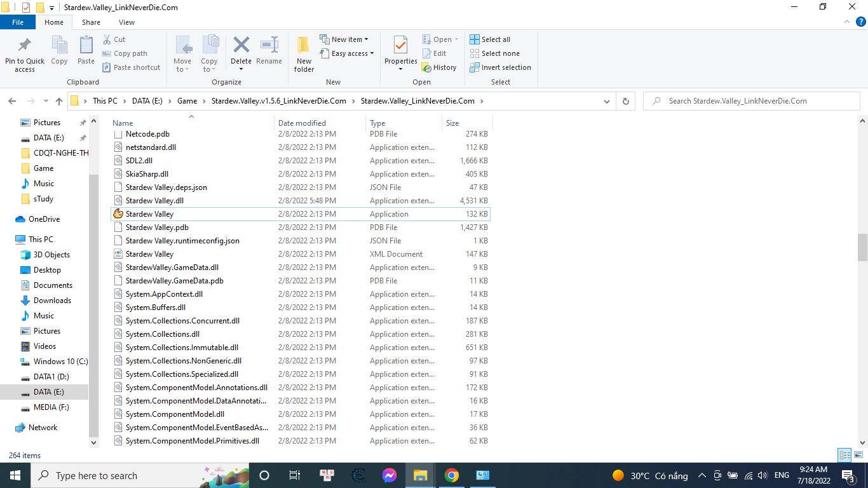The image size is (868, 488).
Task: Click the Select all button
Action: coord(490,39)
